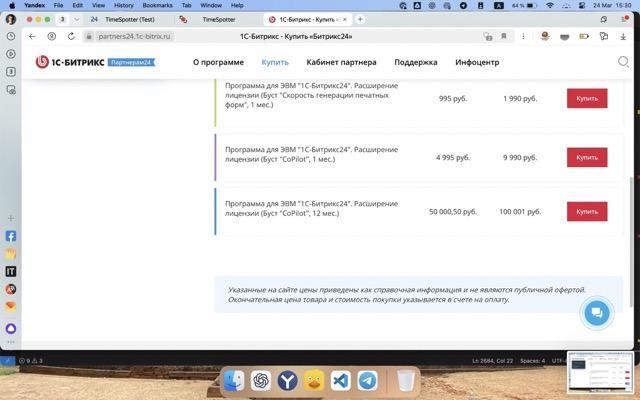Open the chat support bubble

click(x=596, y=313)
